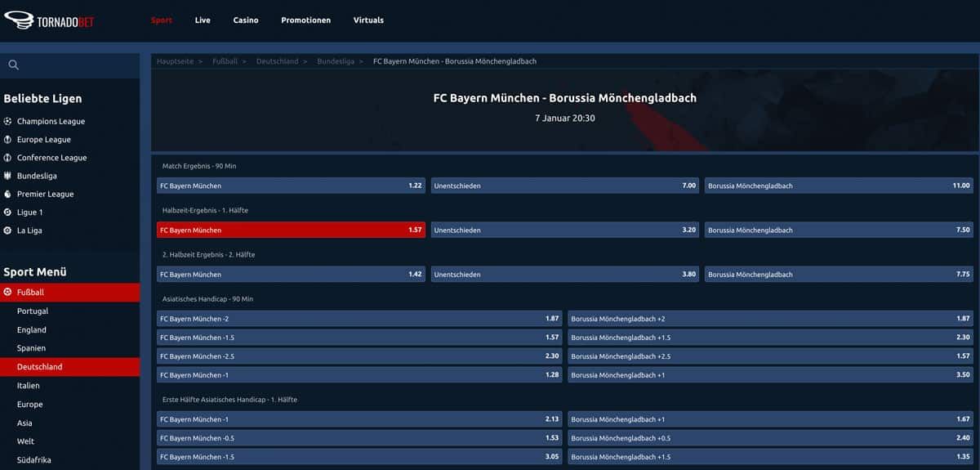Click the search magnifier icon
Viewport: 980px width, 470px height.
coord(13,65)
